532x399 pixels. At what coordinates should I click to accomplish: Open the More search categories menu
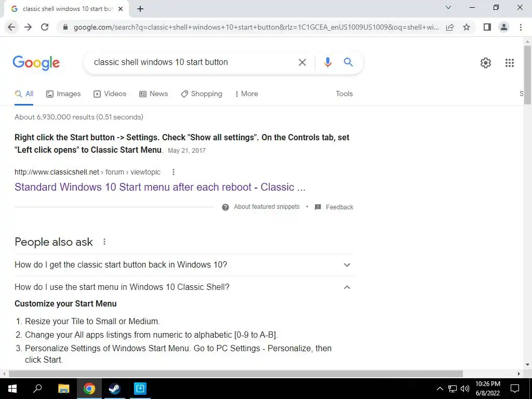(247, 94)
